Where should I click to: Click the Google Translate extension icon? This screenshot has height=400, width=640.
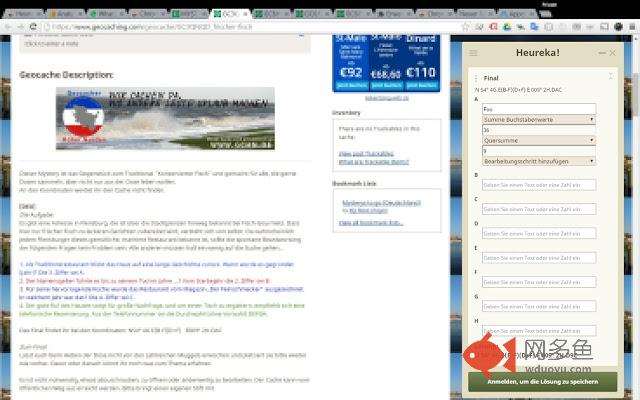534,27
